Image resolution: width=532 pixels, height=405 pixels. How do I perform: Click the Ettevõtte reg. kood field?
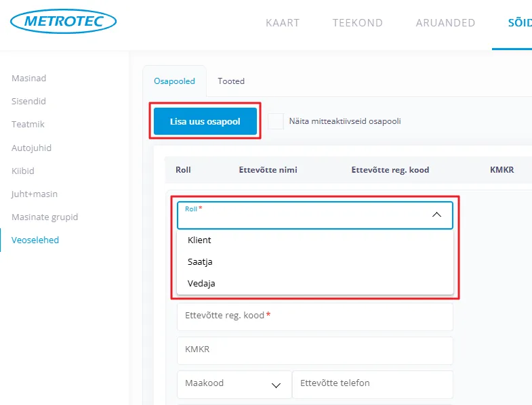pyautogui.click(x=314, y=316)
